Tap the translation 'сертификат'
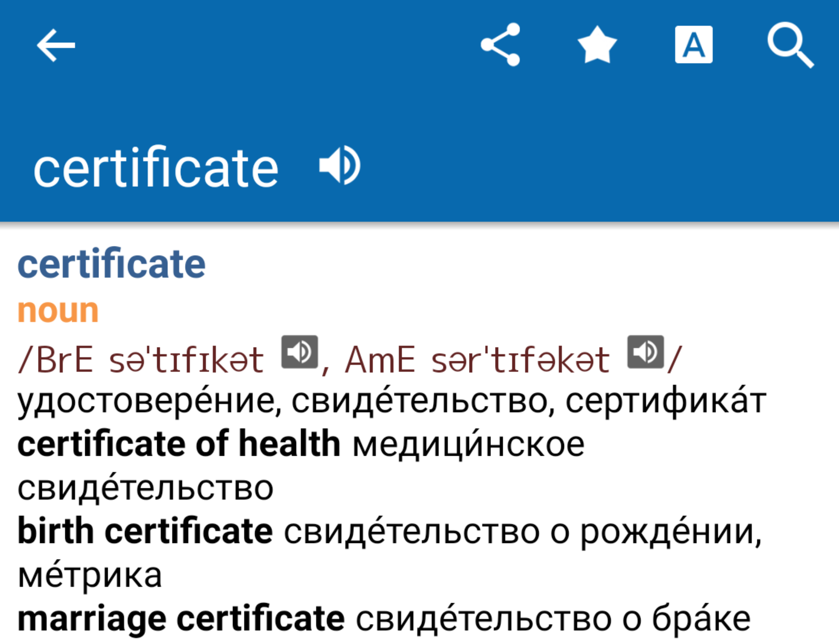839x644 pixels. click(x=665, y=400)
